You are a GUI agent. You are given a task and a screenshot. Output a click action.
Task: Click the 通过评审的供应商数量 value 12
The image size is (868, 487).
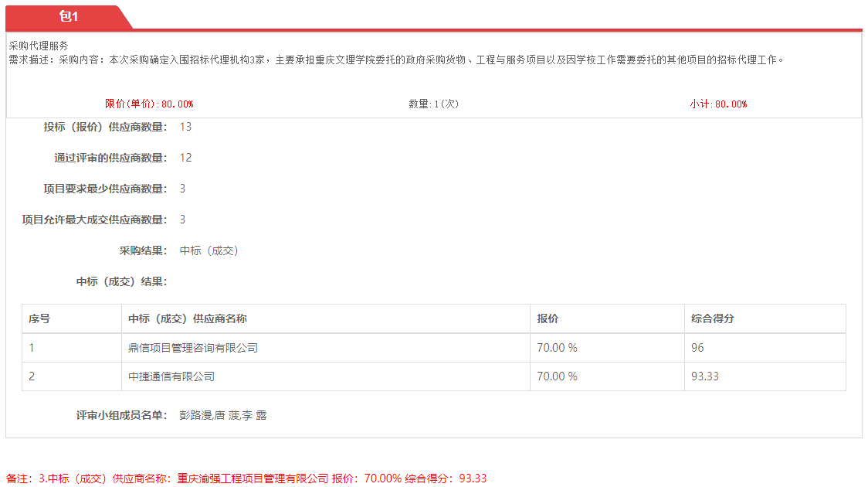click(185, 158)
